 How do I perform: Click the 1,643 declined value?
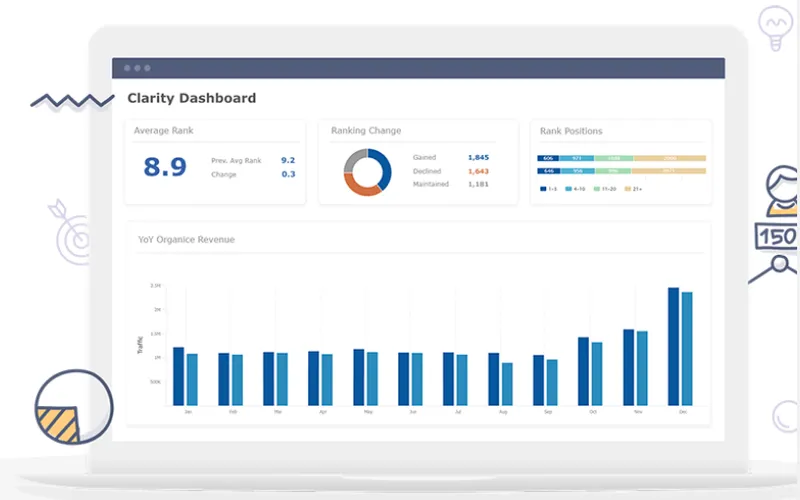tap(478, 171)
